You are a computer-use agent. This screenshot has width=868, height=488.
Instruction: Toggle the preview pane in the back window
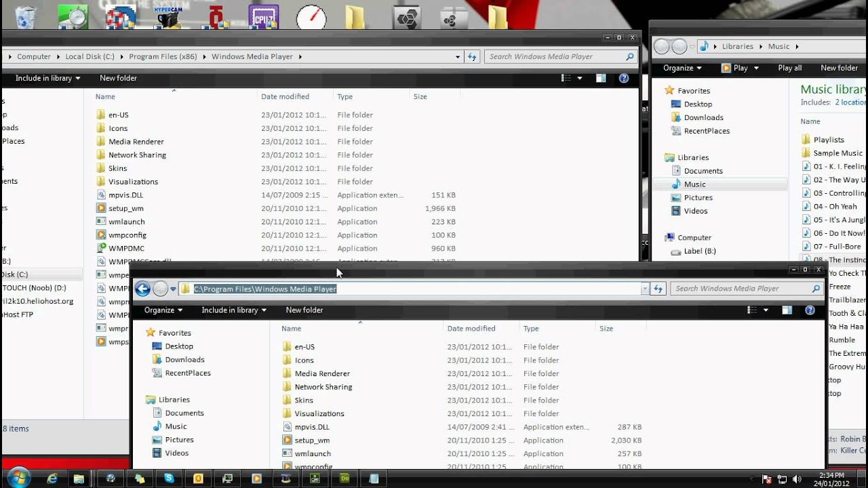point(601,79)
